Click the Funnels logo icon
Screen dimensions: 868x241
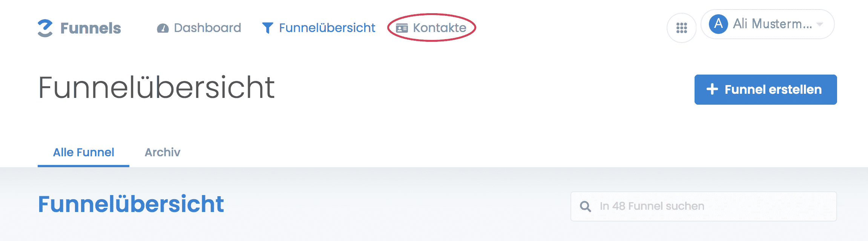pyautogui.click(x=45, y=28)
